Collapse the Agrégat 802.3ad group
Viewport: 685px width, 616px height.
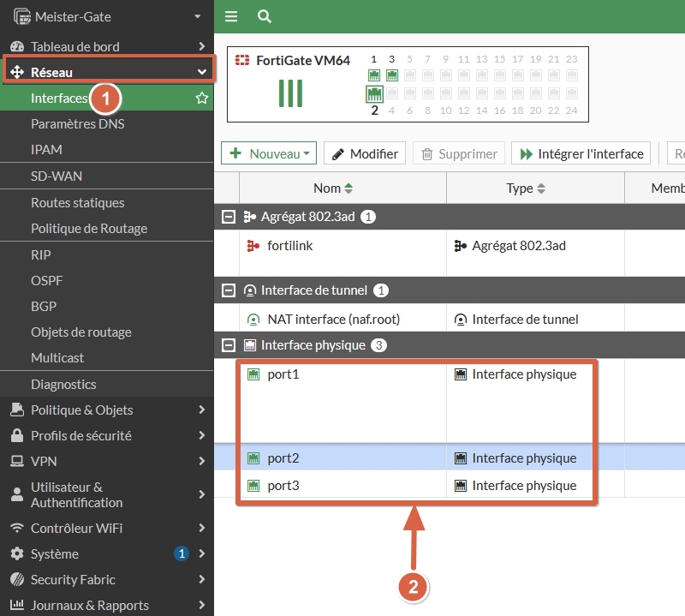click(x=228, y=216)
